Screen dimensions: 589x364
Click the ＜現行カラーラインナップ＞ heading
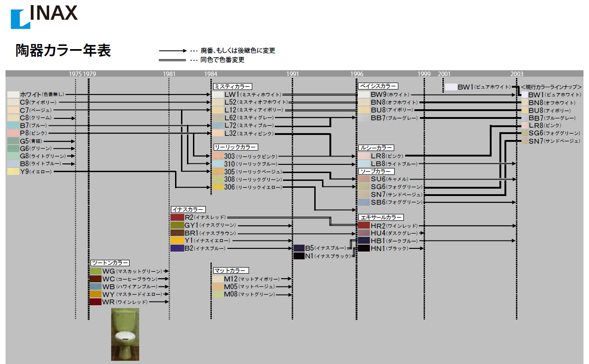click(x=551, y=87)
